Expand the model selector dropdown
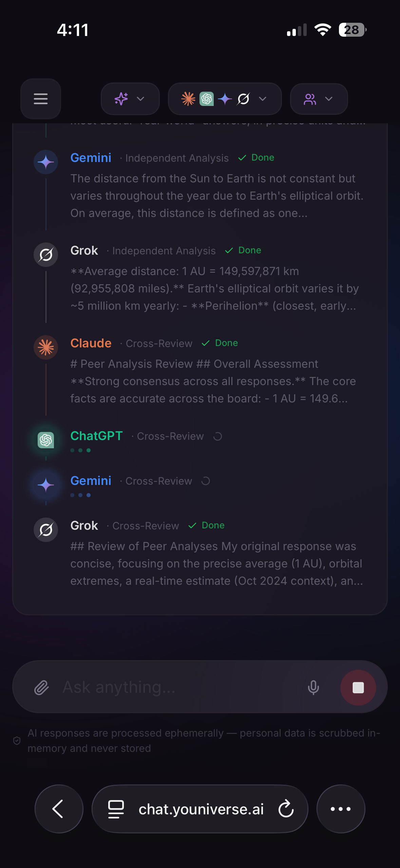 (262, 99)
